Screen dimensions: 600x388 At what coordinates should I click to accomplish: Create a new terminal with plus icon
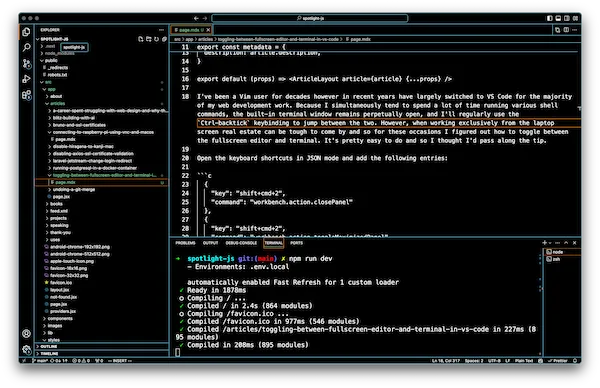(544, 243)
